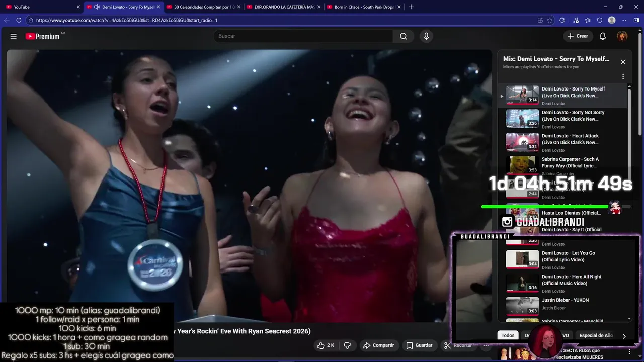Click the address bar URL

click(127, 20)
